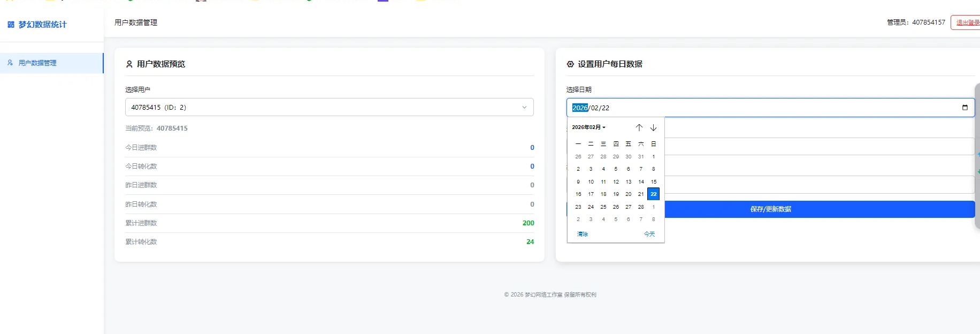Go to previous month with up arrow

pyautogui.click(x=639, y=127)
